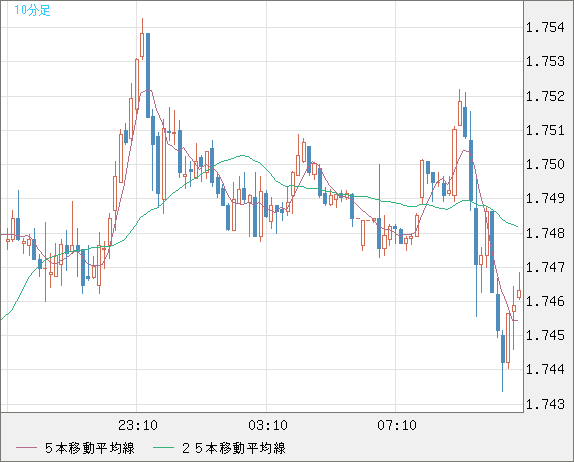Click the 23:10 time axis label

coord(138,425)
